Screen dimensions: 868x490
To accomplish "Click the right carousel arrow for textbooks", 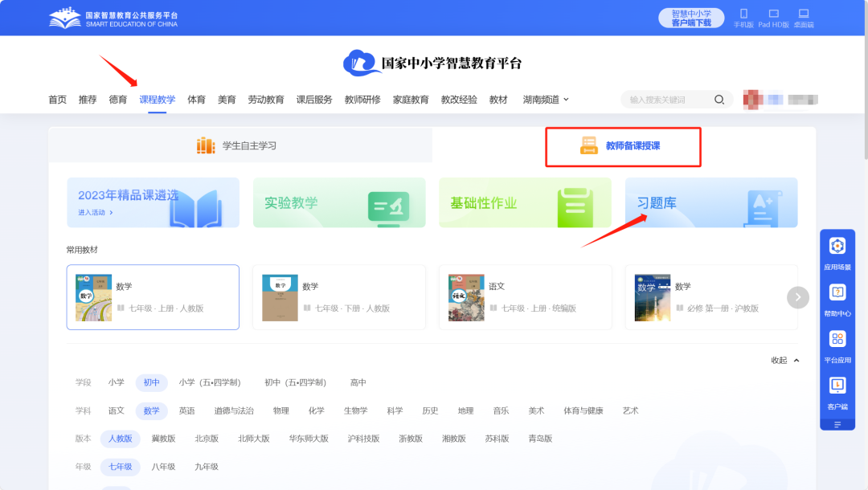I will tap(797, 297).
